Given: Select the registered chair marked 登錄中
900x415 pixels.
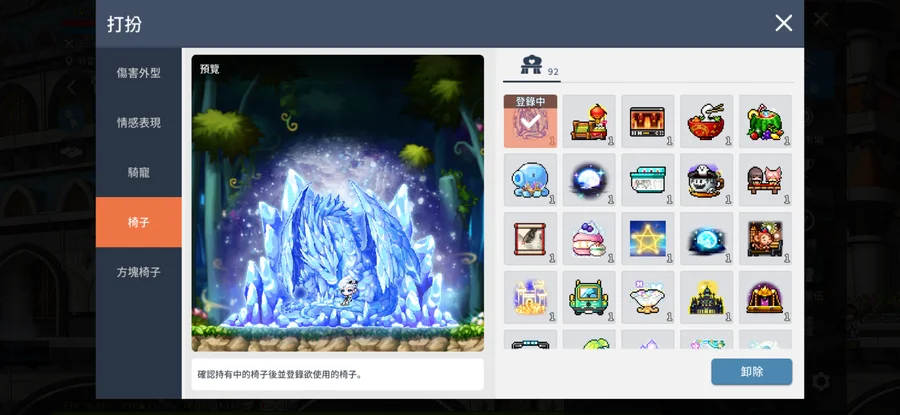Looking at the screenshot, I should coord(530,122).
